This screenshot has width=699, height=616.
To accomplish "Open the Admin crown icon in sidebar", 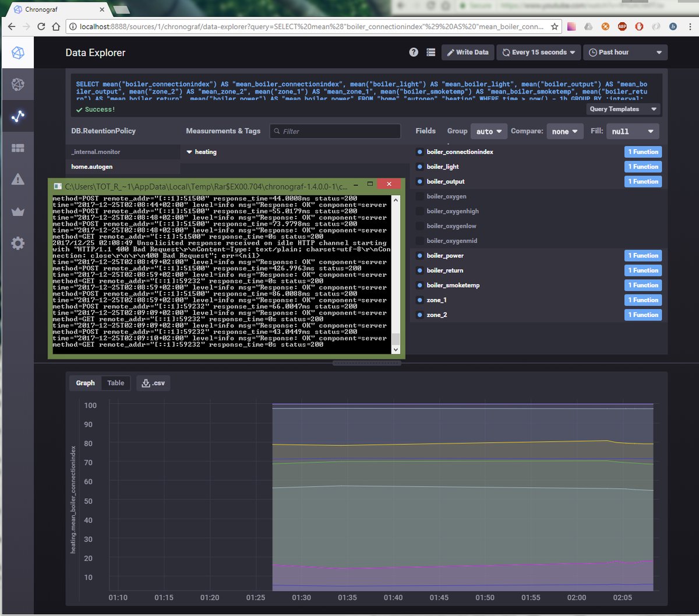I will tap(17, 211).
